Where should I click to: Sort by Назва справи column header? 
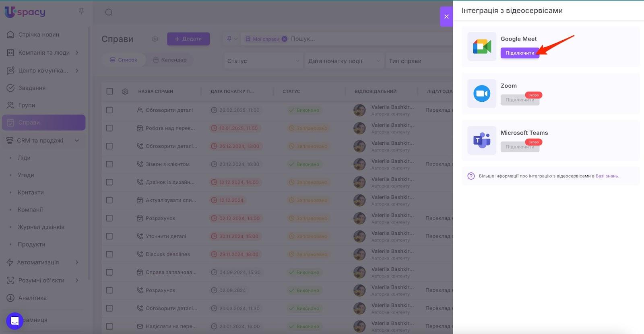(x=156, y=92)
